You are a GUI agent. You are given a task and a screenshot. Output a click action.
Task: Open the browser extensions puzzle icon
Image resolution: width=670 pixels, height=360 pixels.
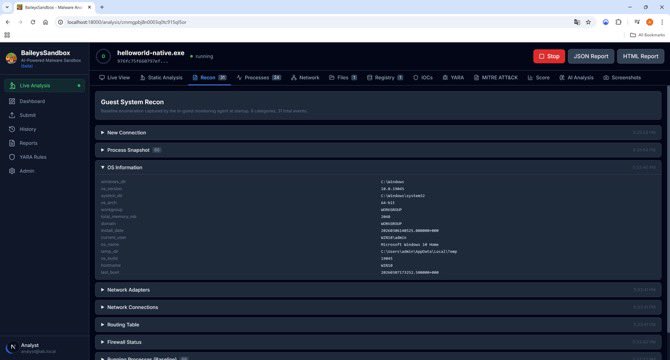pyautogui.click(x=618, y=22)
